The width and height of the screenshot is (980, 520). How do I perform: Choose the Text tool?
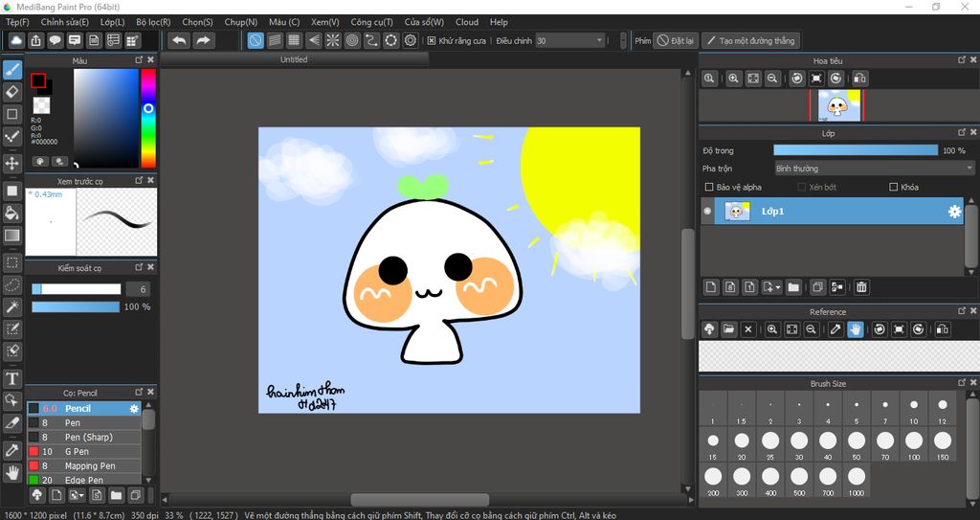[12, 379]
